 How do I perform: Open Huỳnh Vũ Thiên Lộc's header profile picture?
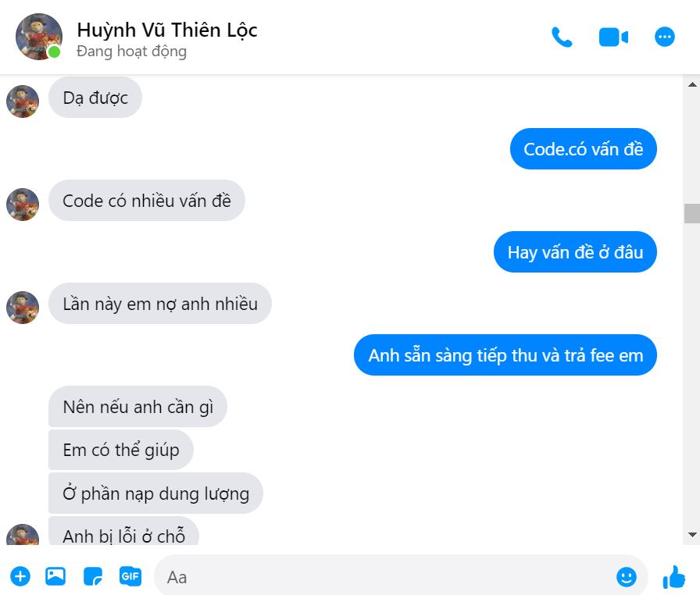[x=39, y=37]
